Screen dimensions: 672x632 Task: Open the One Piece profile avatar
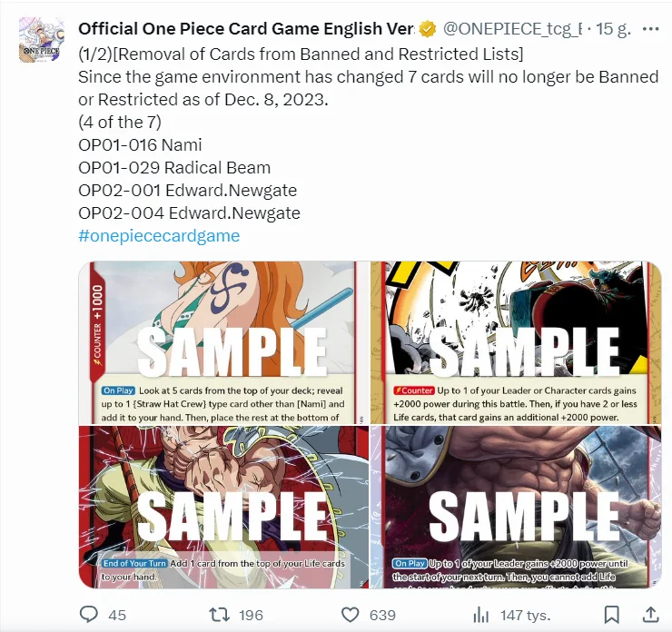pyautogui.click(x=42, y=40)
